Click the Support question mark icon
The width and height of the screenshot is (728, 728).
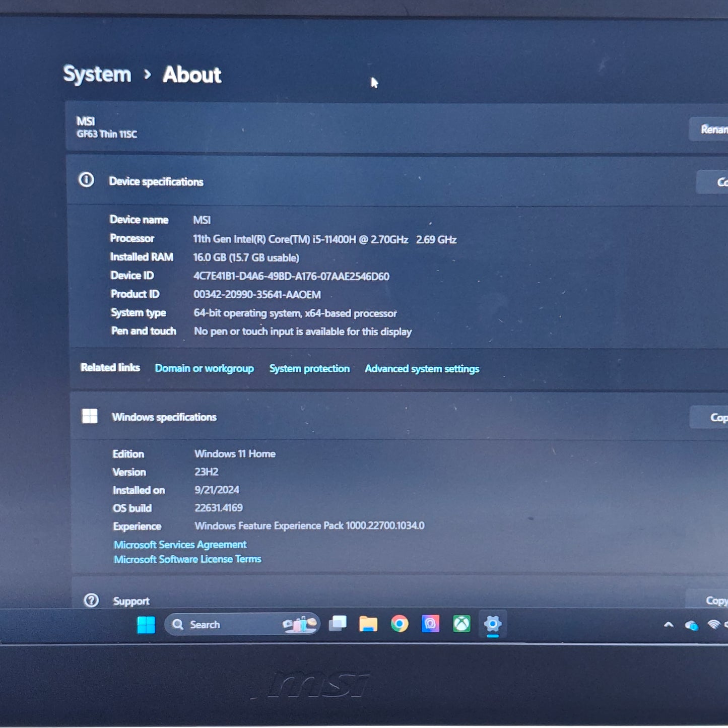click(91, 600)
